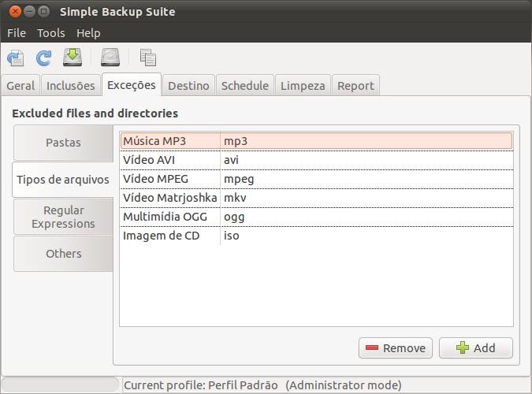Click the green plus Add icon
532x394 pixels.
(x=463, y=348)
